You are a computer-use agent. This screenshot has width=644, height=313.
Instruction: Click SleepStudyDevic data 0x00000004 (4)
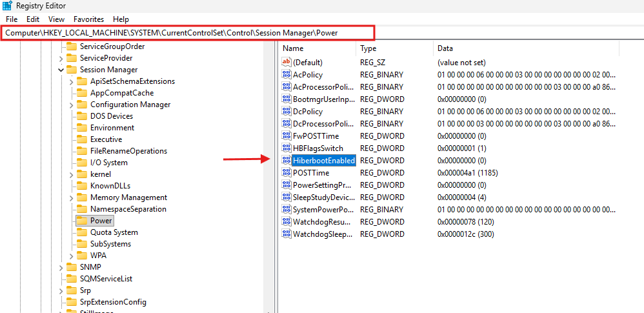point(462,197)
